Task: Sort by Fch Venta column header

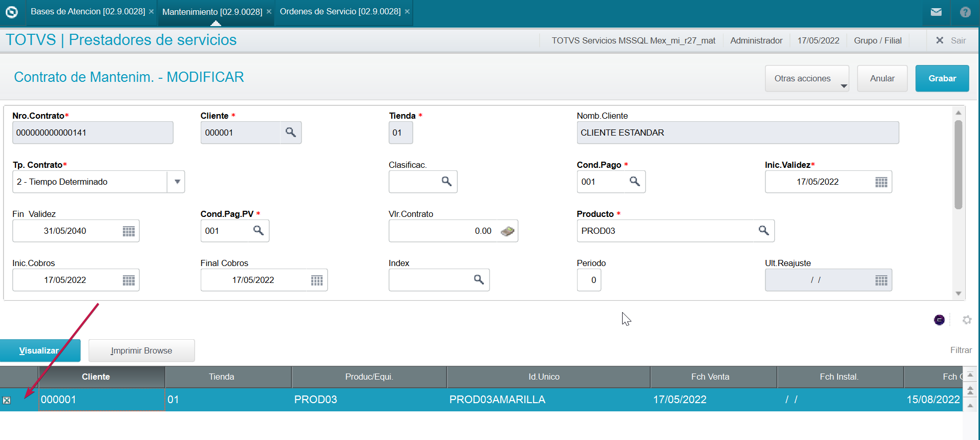Action: [x=714, y=377]
